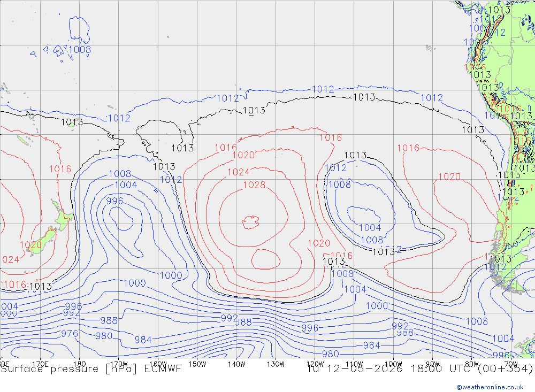Select the 110W longitude label
The height and width of the screenshot is (392, 535).
(354, 364)
